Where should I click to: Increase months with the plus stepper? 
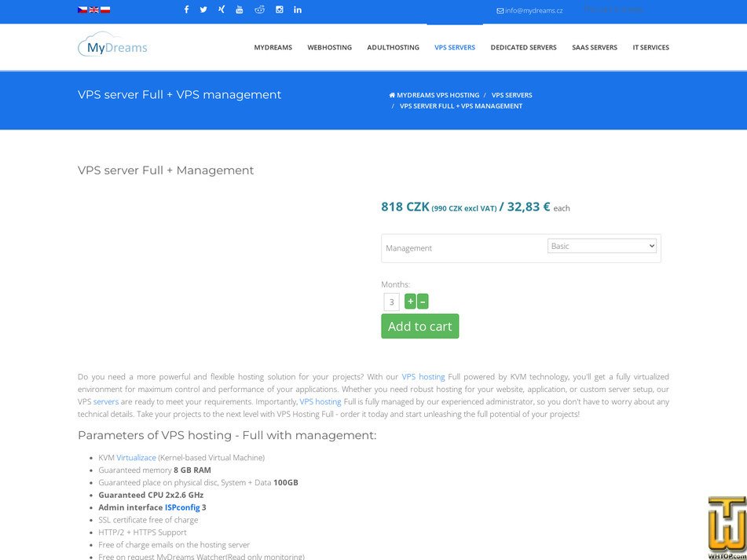pos(409,301)
